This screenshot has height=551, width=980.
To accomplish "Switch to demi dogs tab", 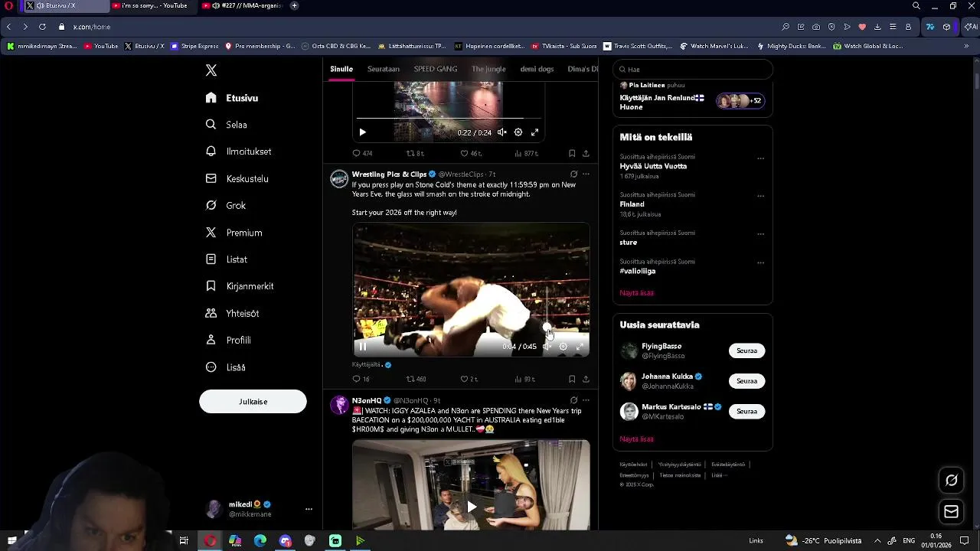I will pyautogui.click(x=537, y=69).
